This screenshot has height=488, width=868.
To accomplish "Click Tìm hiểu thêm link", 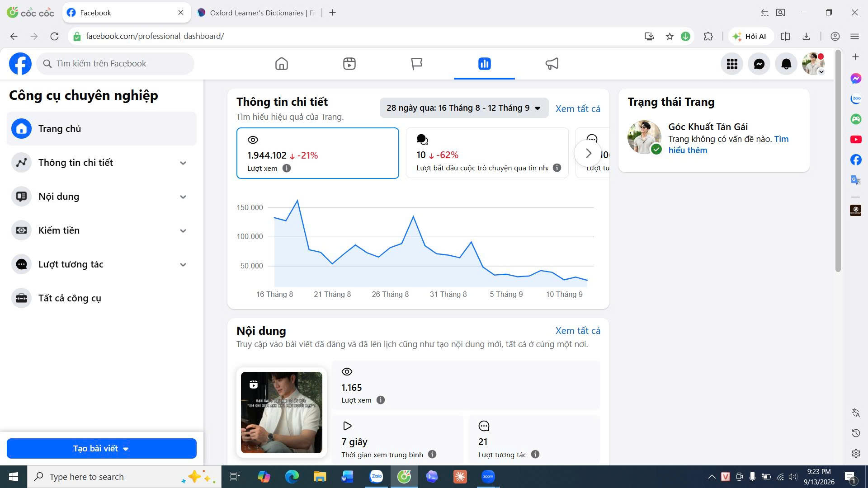I will pos(728,145).
